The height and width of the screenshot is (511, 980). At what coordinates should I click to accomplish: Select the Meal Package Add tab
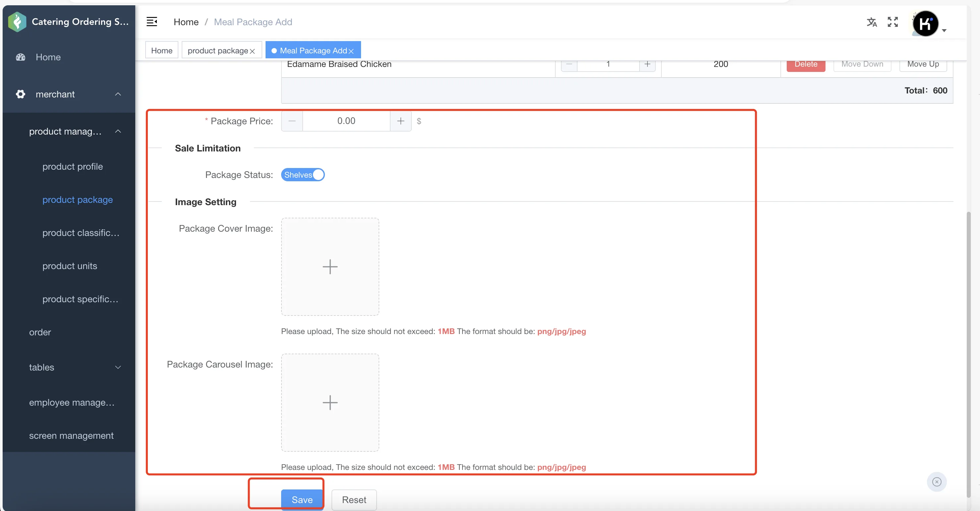pos(313,51)
